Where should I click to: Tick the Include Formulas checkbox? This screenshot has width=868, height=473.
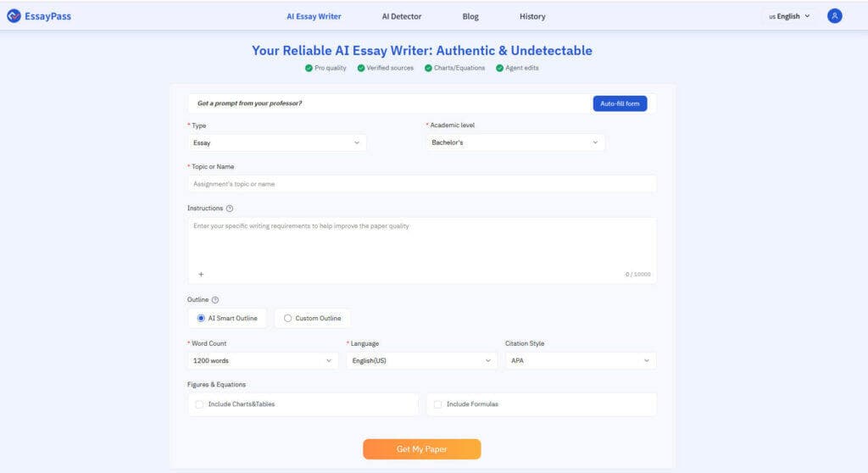coord(438,404)
